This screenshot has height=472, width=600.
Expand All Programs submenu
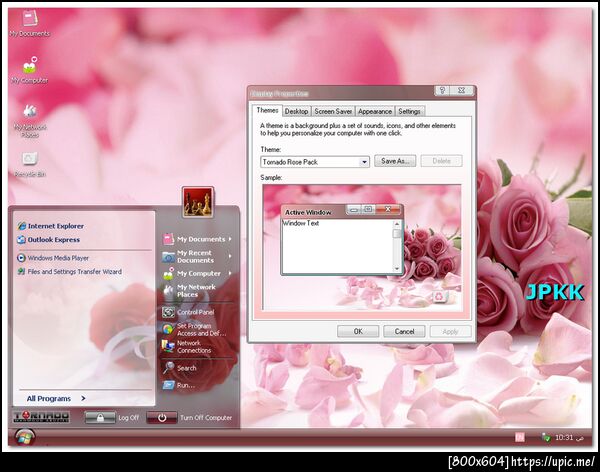tap(56, 399)
